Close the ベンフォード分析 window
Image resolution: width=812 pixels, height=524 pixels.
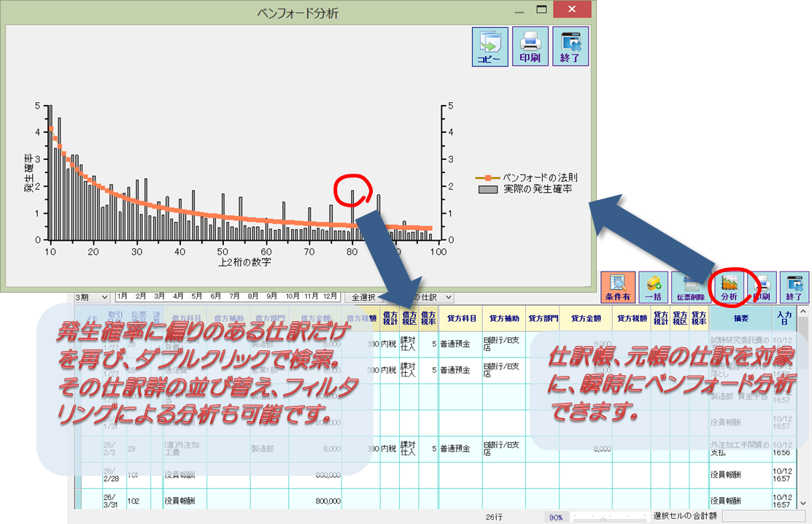pyautogui.click(x=572, y=9)
